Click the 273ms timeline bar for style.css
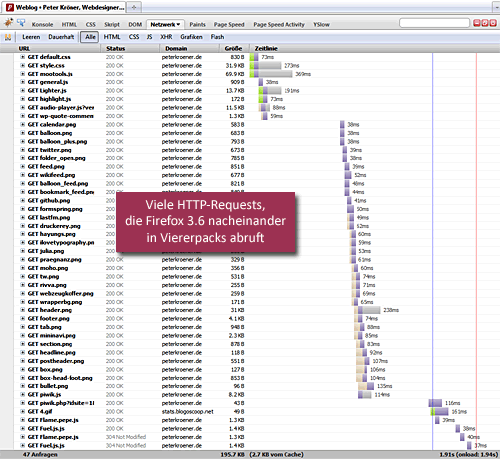Viewport: 500px width, 459px height. (265, 65)
